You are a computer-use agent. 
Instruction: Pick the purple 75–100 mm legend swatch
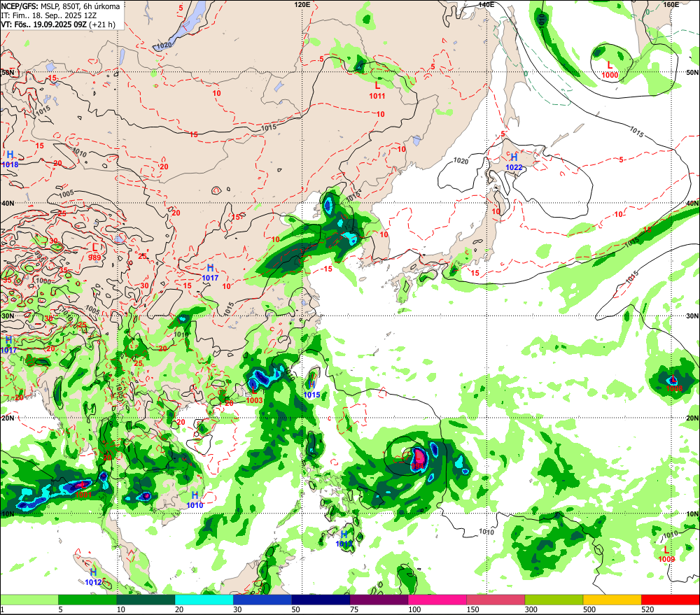point(379,600)
